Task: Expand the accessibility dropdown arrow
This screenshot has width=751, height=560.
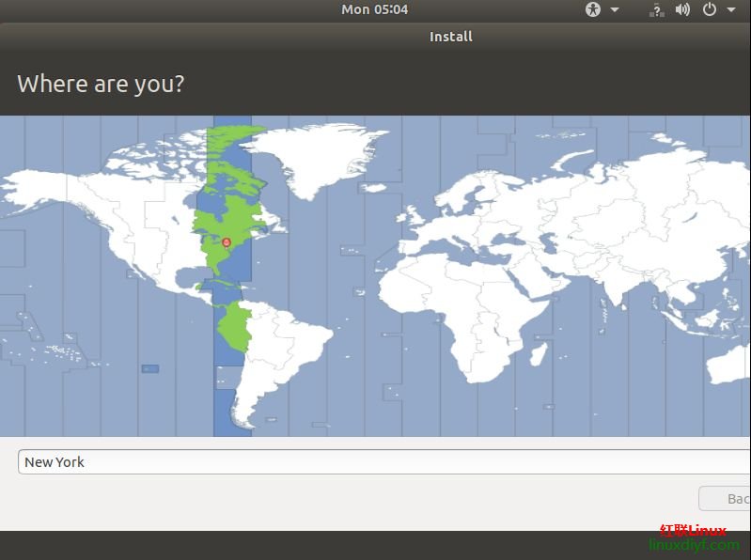Action: [x=615, y=9]
